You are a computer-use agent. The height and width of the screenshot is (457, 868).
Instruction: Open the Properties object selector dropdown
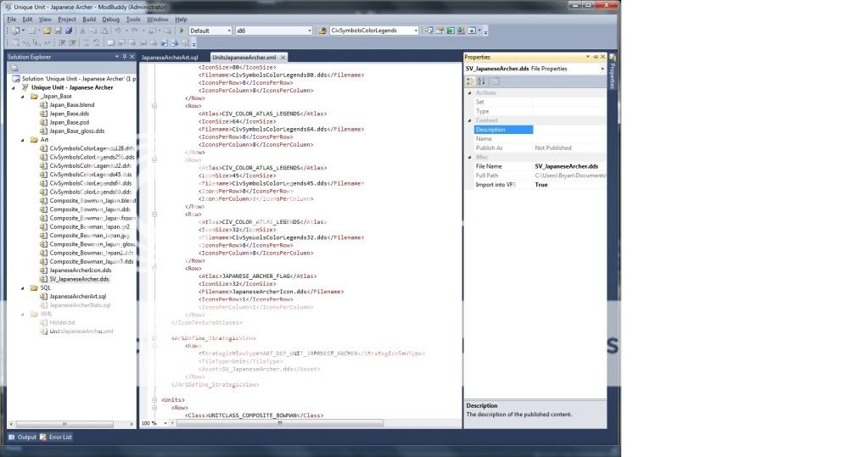[x=602, y=70]
